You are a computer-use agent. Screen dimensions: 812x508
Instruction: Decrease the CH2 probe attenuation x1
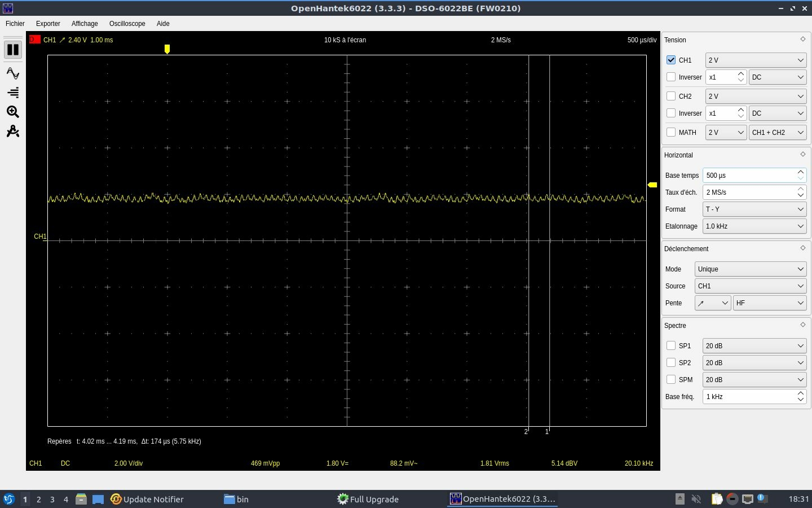tap(741, 116)
